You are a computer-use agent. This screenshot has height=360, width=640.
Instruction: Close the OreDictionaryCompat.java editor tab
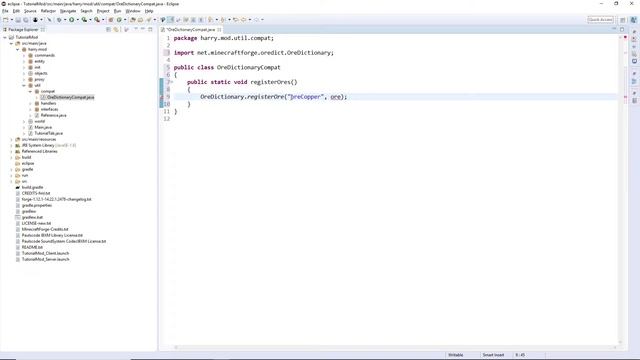click(x=219, y=29)
